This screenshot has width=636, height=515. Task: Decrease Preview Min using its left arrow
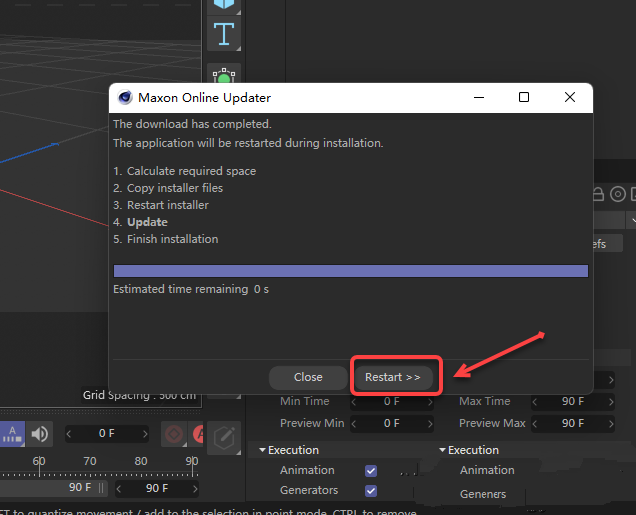[x=354, y=424]
